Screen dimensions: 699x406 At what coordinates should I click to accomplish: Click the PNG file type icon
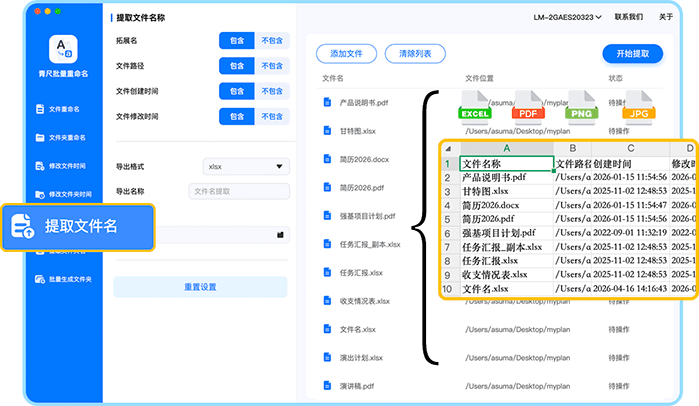581,106
